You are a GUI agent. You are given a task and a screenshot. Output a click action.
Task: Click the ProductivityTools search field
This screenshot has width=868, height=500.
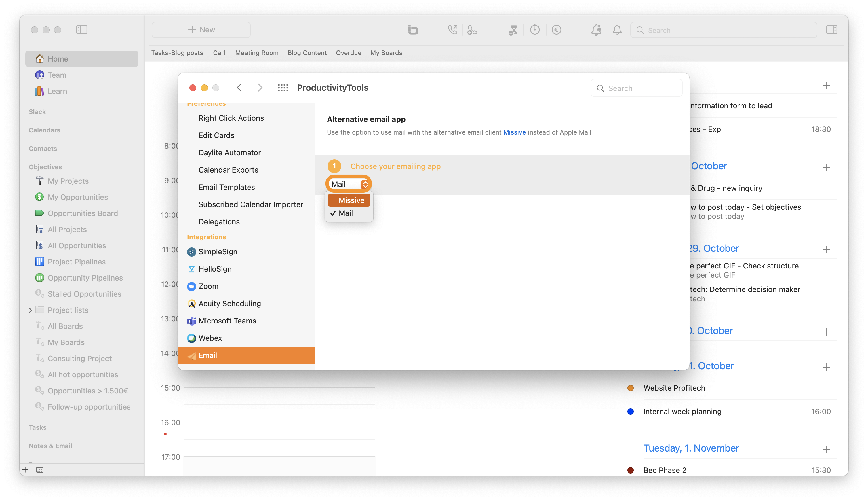tap(636, 88)
